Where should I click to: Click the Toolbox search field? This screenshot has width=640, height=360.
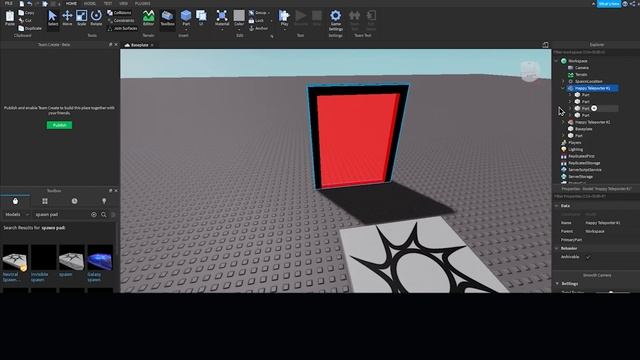pyautogui.click(x=61, y=215)
